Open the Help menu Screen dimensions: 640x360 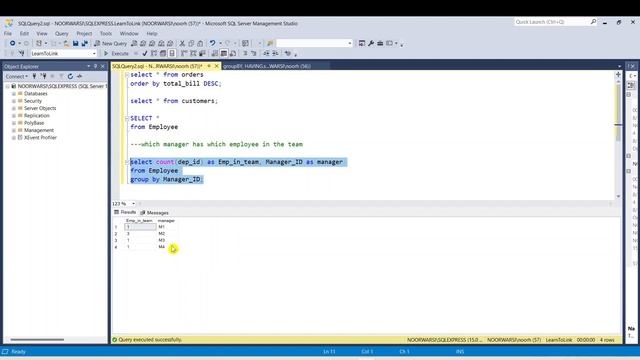[152, 33]
